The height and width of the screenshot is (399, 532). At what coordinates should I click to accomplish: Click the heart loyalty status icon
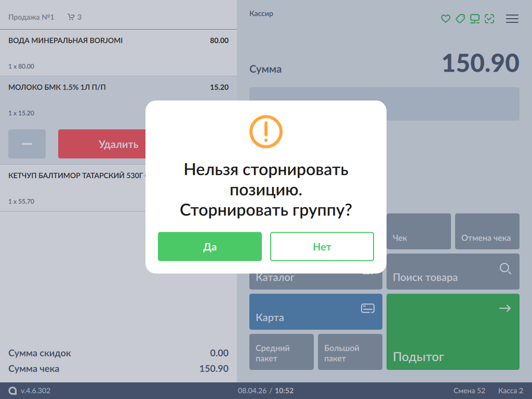[x=445, y=19]
